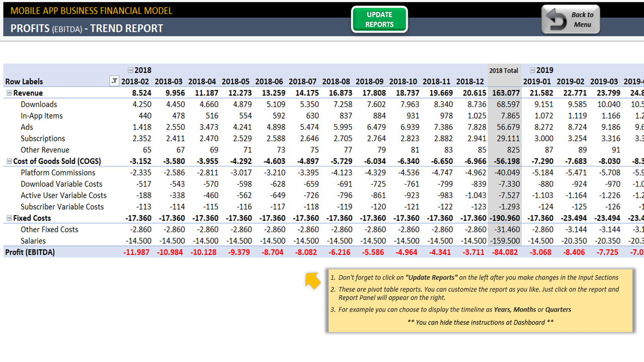
Task: Collapse the Cost of Goods Sold group
Action: tap(9, 161)
